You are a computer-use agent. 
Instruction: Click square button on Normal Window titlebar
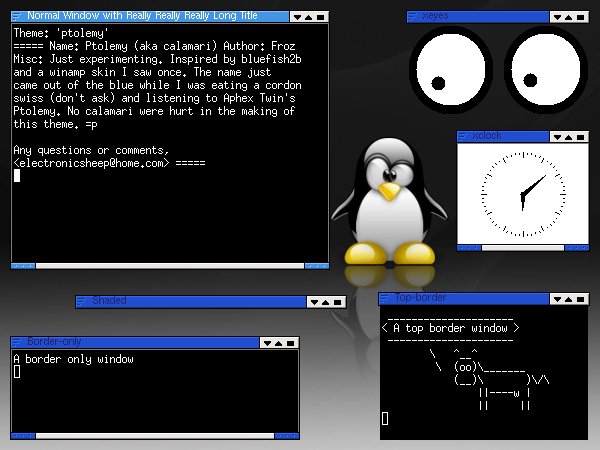click(321, 17)
